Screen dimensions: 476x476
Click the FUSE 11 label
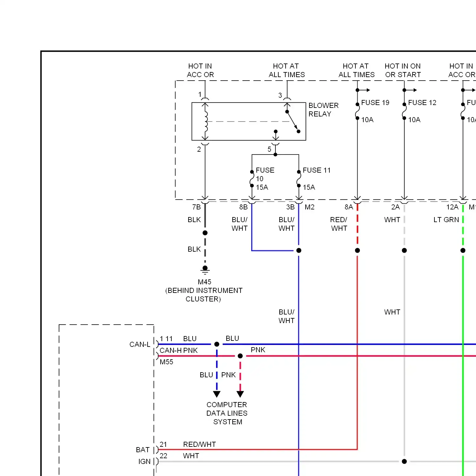[316, 170]
